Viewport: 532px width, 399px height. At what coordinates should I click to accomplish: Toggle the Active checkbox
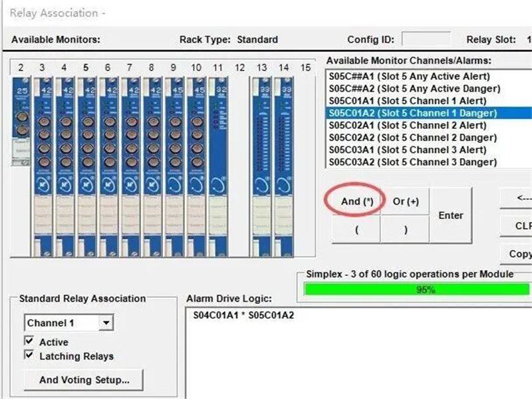[29, 342]
